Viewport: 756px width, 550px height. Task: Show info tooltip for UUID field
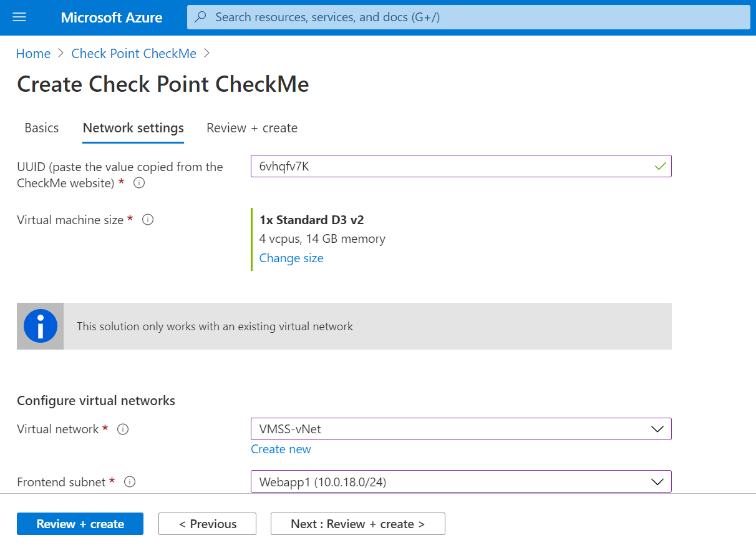(139, 183)
